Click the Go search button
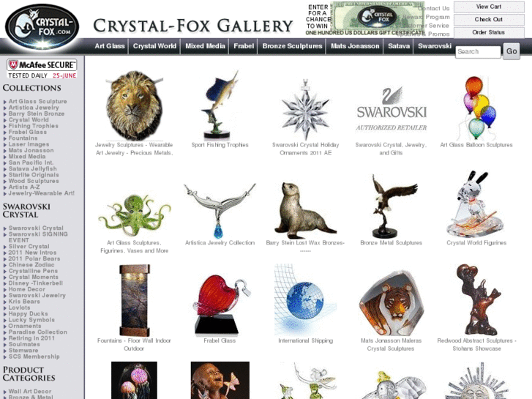 tap(512, 51)
